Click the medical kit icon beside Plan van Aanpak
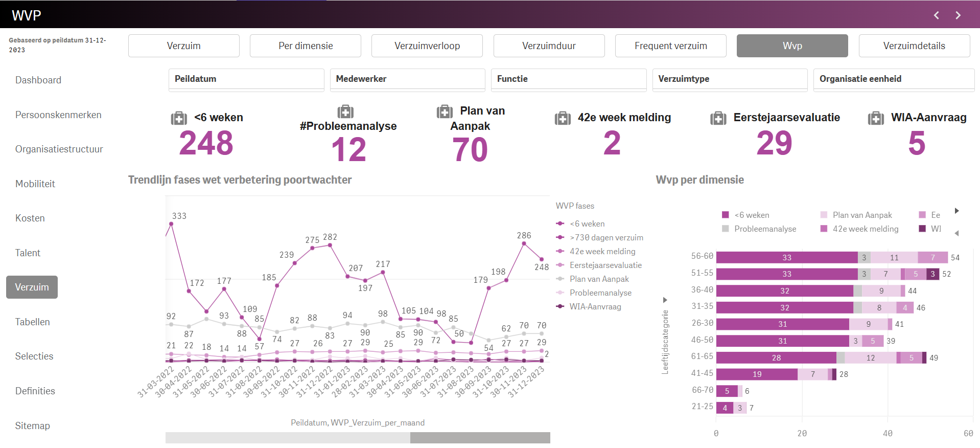Image resolution: width=980 pixels, height=448 pixels. click(444, 111)
